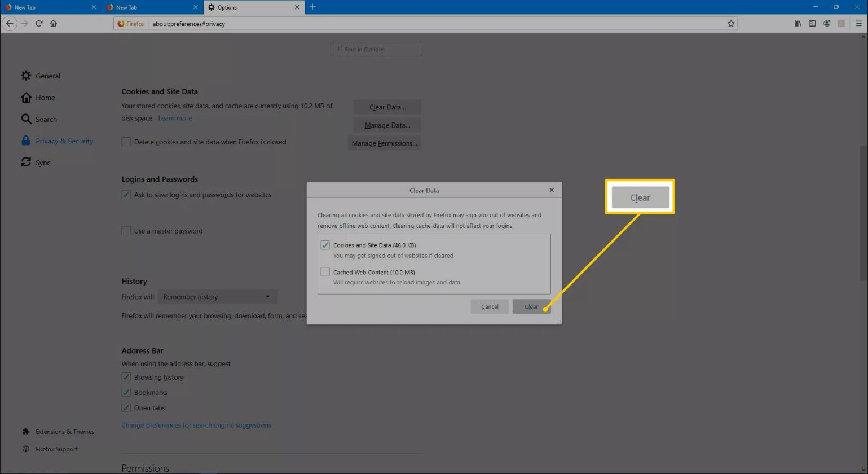Toggle the sidebar view icon

[x=812, y=24]
